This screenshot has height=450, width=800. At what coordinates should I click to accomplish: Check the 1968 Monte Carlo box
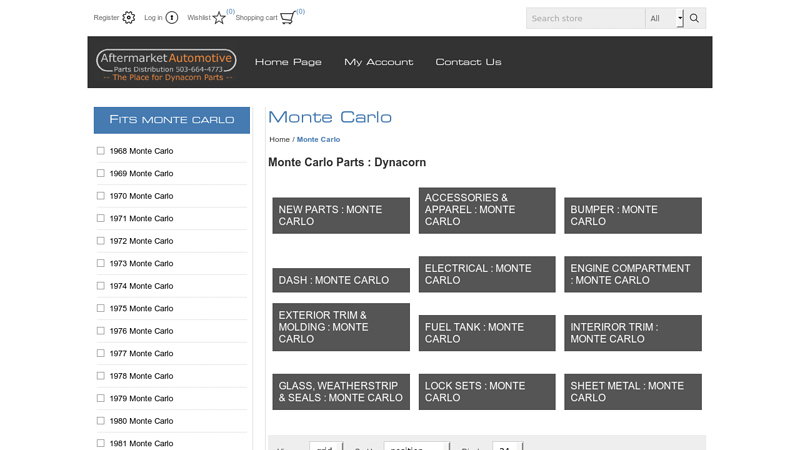(101, 151)
